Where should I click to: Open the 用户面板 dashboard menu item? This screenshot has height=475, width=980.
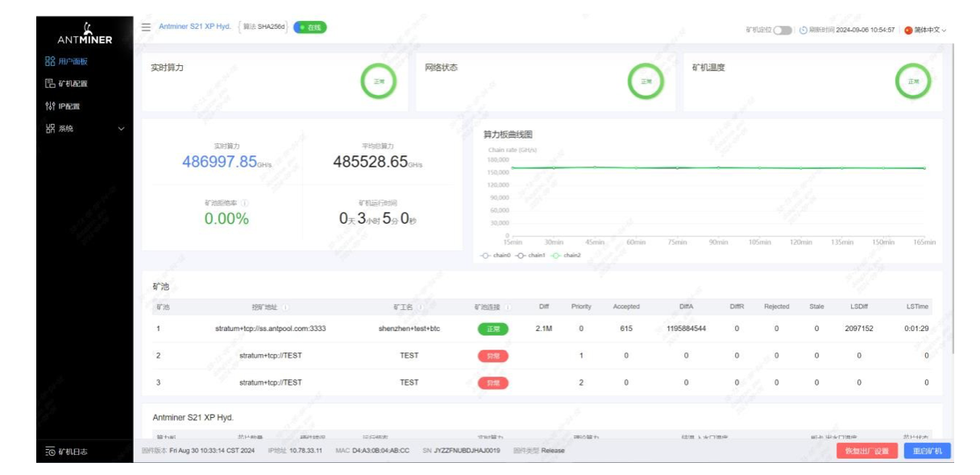point(73,61)
